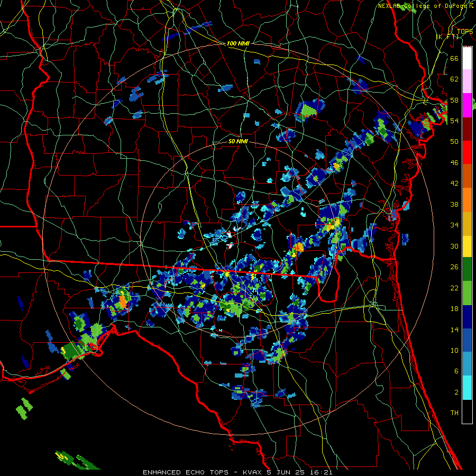Viewport: 476px width, 476px height.
Task: Click the legend value "46"
Action: [454, 162]
